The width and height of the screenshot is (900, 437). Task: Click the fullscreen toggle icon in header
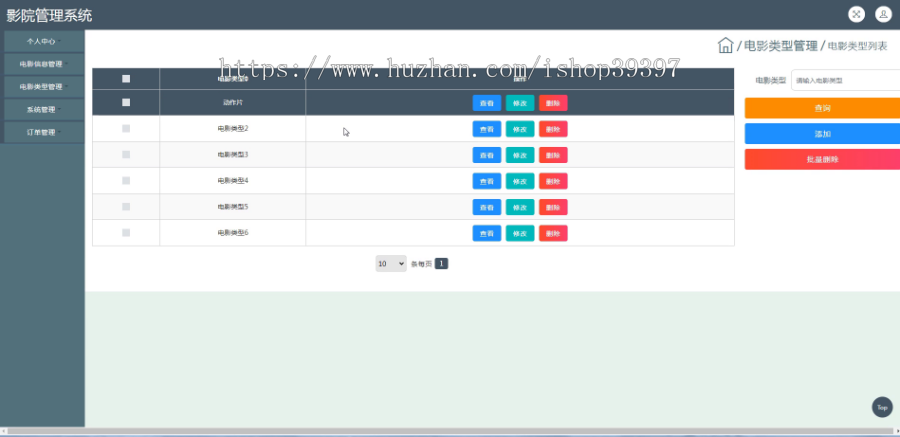tap(856, 14)
